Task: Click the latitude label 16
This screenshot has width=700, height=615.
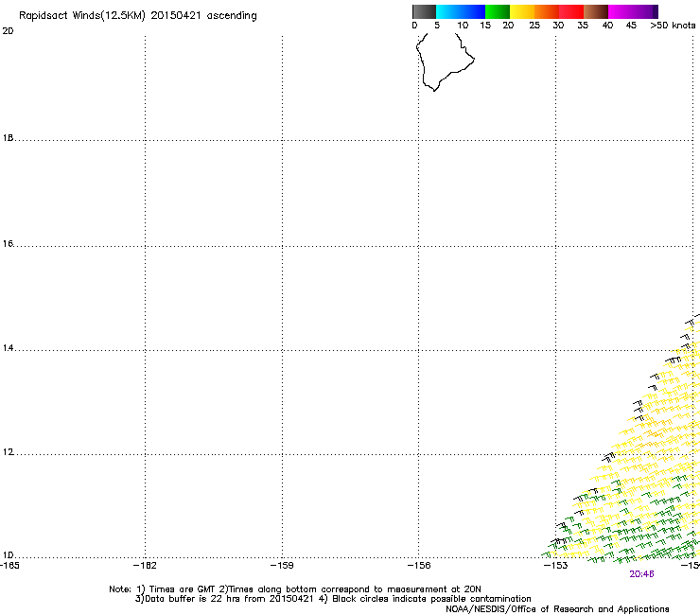Action: pos(8,244)
